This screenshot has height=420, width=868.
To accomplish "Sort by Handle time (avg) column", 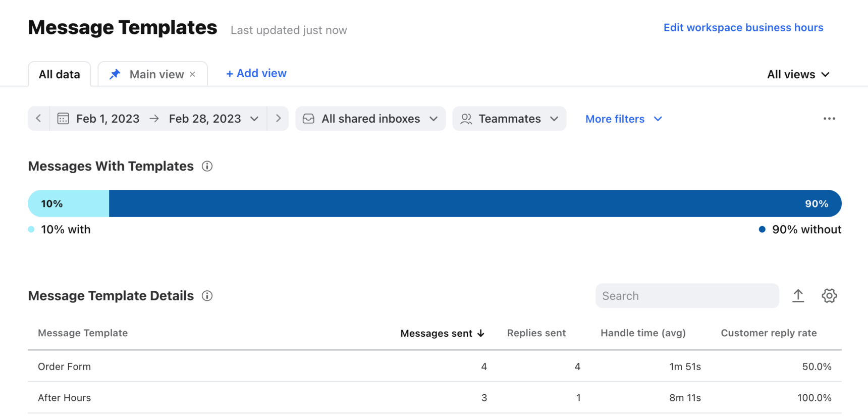I will click(x=643, y=333).
